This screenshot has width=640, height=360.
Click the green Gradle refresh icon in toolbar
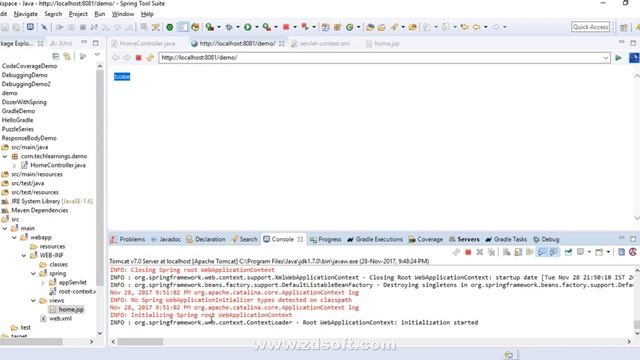pos(350,27)
